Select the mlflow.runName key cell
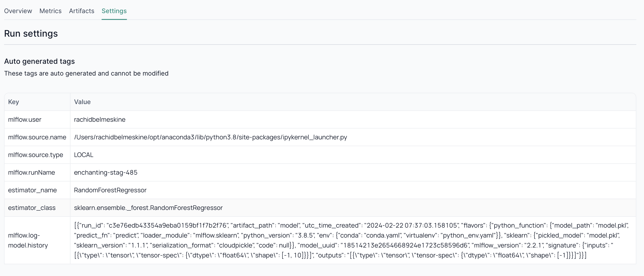 pyautogui.click(x=32, y=173)
